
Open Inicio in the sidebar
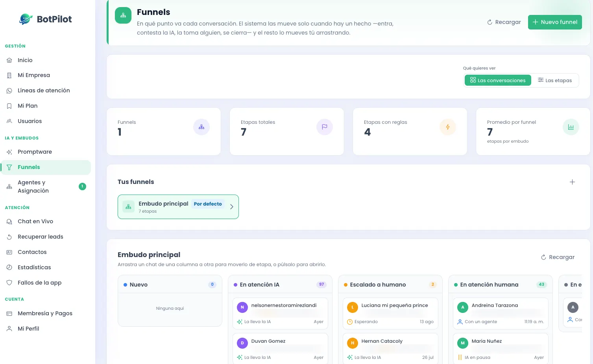click(x=46, y=60)
